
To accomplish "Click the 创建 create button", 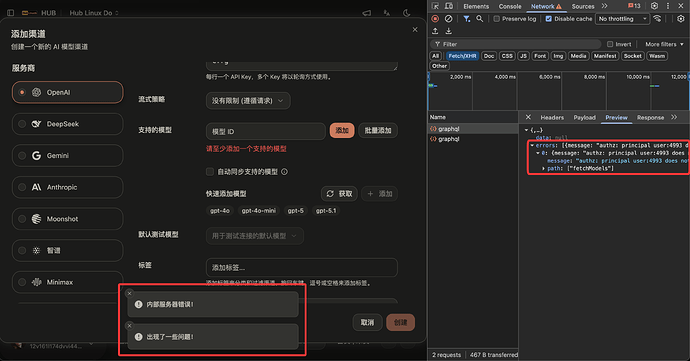I will click(x=400, y=323).
